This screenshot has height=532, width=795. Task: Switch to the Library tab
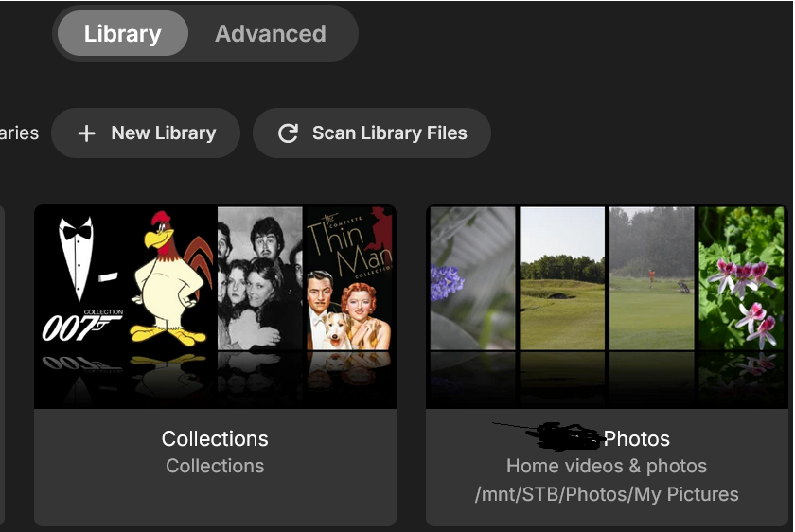(x=122, y=34)
